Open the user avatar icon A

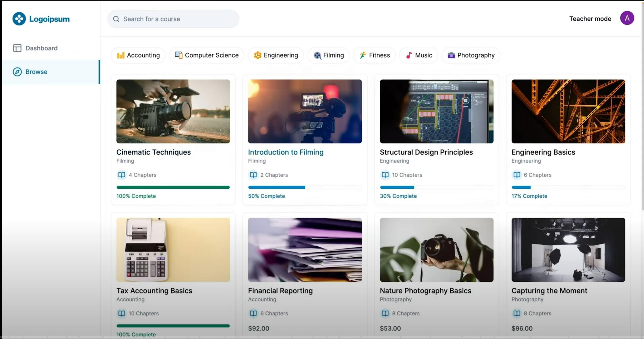tap(627, 18)
